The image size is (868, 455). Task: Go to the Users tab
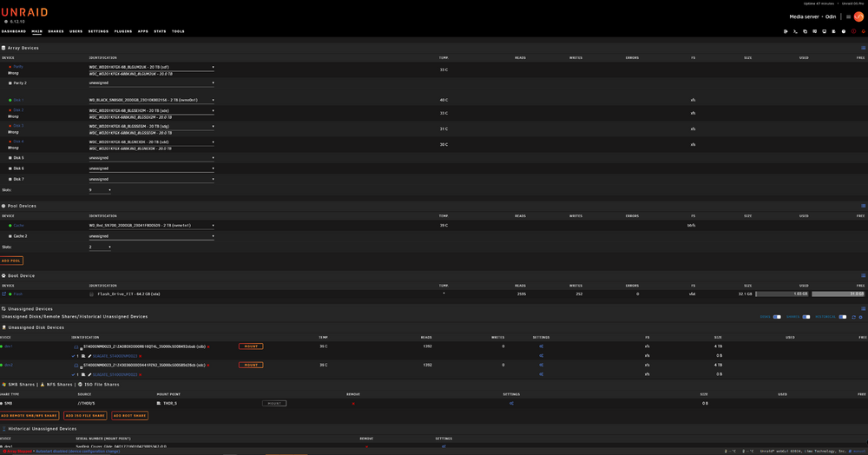[x=76, y=31]
